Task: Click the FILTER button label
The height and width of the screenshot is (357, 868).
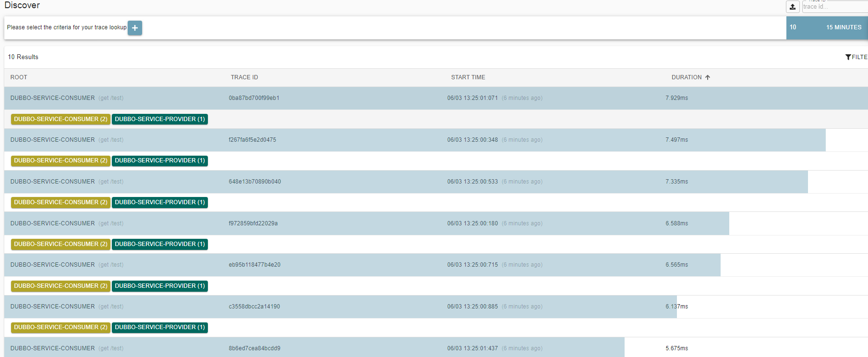Action: (x=859, y=57)
